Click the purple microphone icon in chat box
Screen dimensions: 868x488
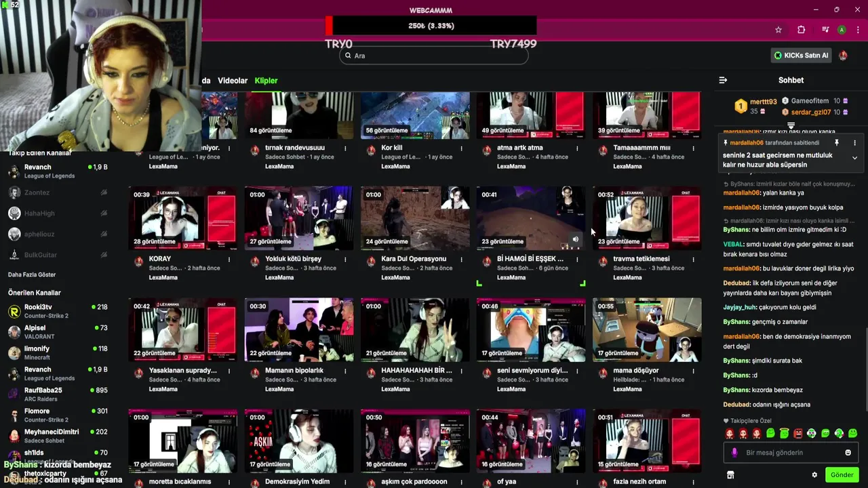click(734, 453)
